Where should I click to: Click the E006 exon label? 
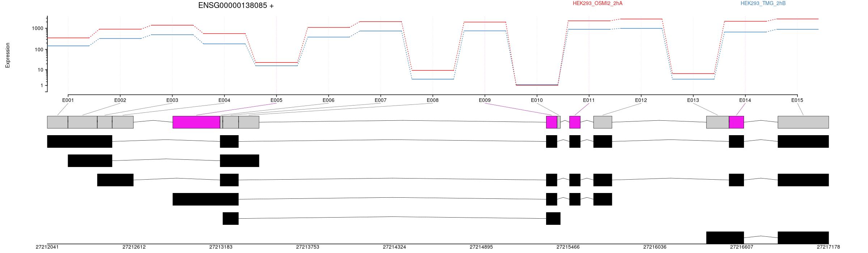coord(328,100)
